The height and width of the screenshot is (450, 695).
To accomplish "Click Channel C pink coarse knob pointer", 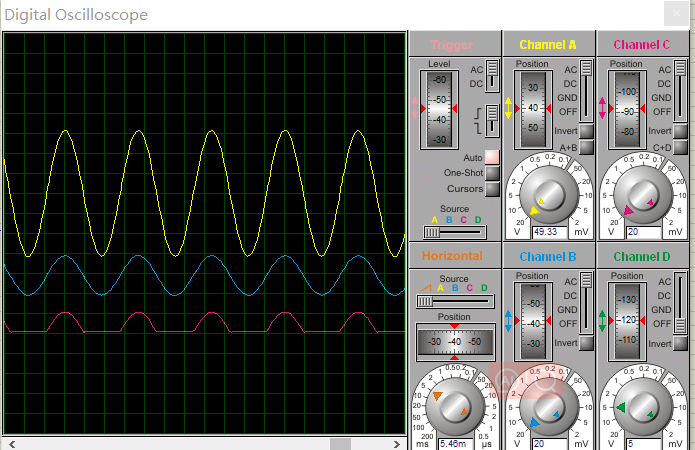I will pyautogui.click(x=628, y=210).
